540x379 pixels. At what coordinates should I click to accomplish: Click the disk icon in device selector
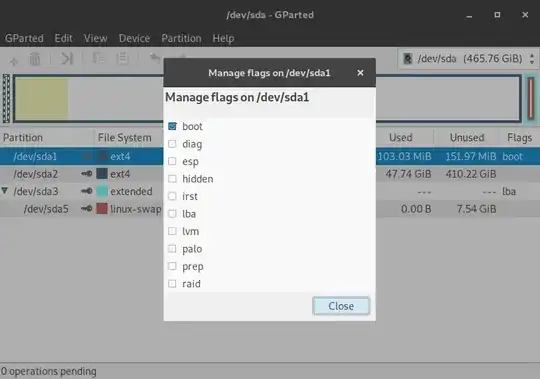[408, 59]
